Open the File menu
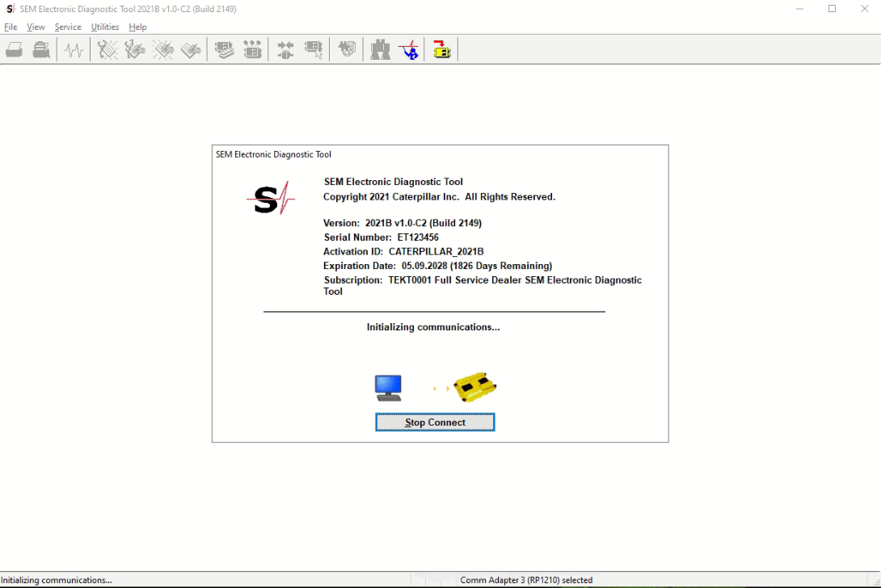Image resolution: width=881 pixels, height=588 pixels. pyautogui.click(x=11, y=27)
